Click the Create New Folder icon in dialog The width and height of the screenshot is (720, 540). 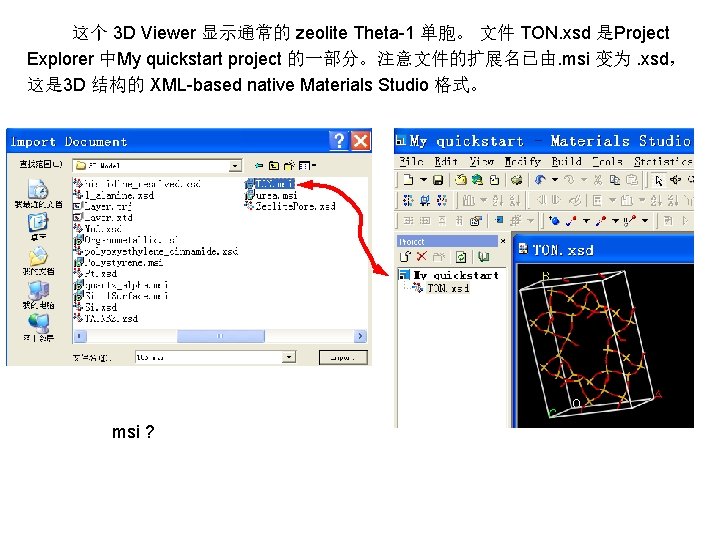[289, 165]
